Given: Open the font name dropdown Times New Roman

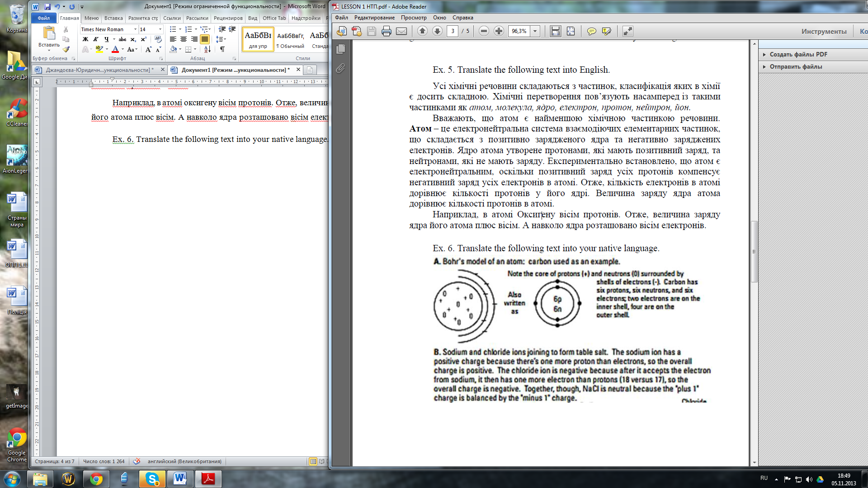Looking at the screenshot, I should coord(135,29).
